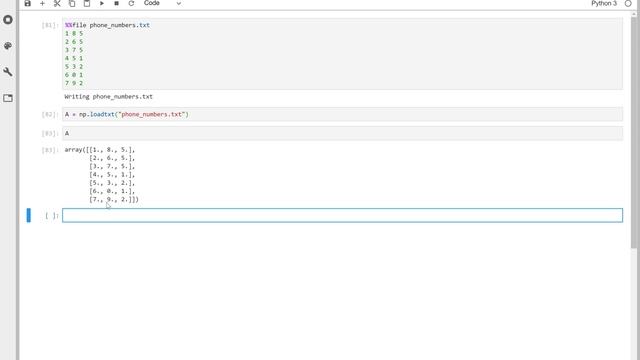
Task: Click the blue collapser bar of active cell
Action: [29, 216]
